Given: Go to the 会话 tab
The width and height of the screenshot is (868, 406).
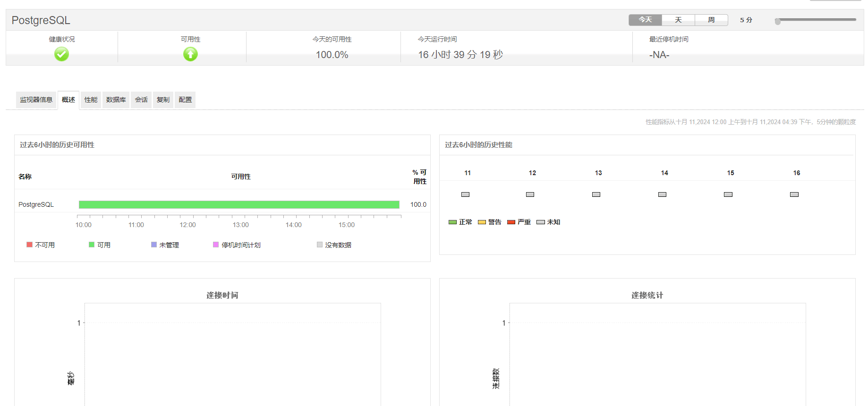Looking at the screenshot, I should click(x=141, y=100).
